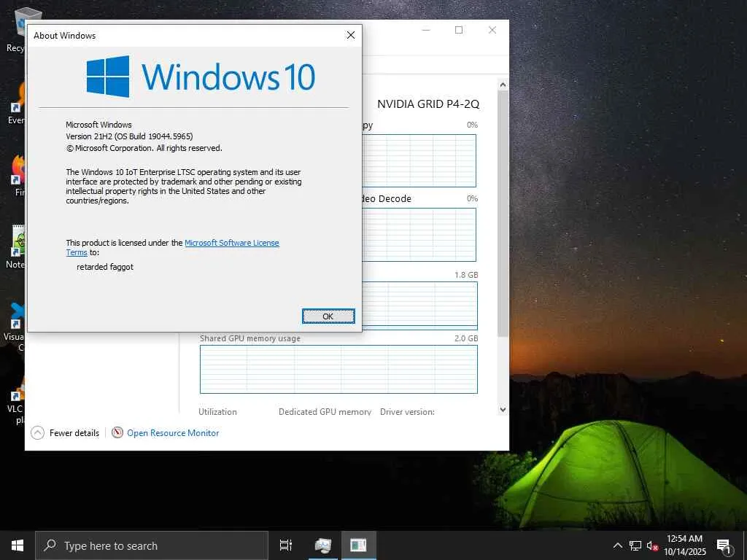Click the Shared GPU memory usage graph
The height and width of the screenshot is (560, 747).
pos(338,370)
